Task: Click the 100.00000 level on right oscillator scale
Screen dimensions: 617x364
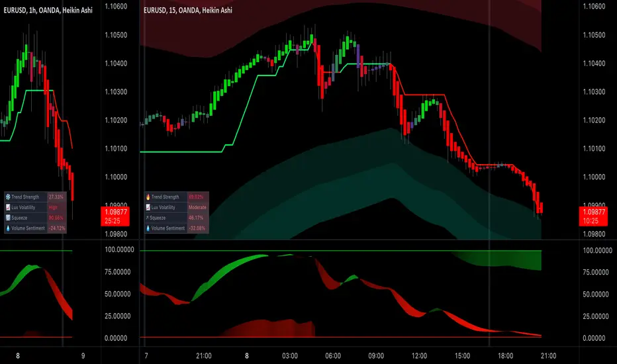Action: tap(597, 250)
